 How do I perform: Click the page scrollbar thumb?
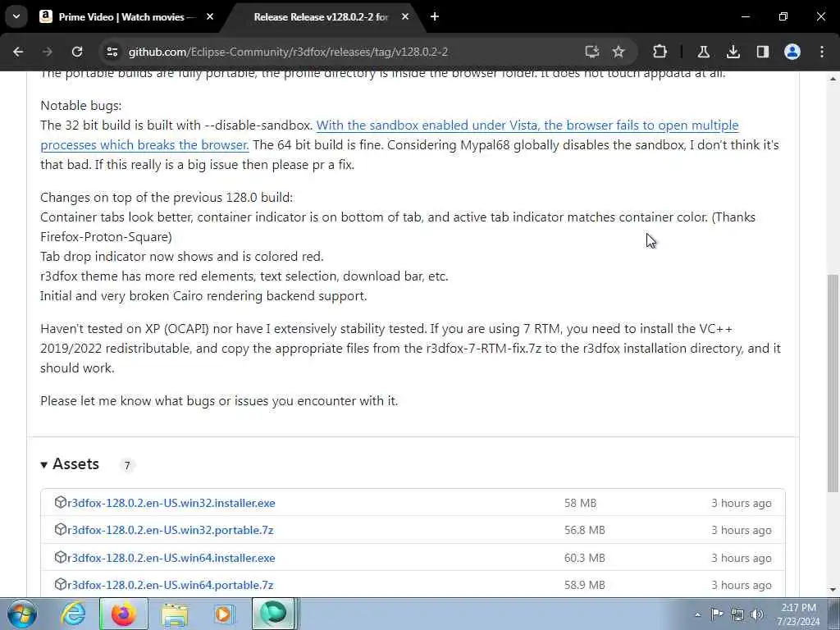coord(833,382)
